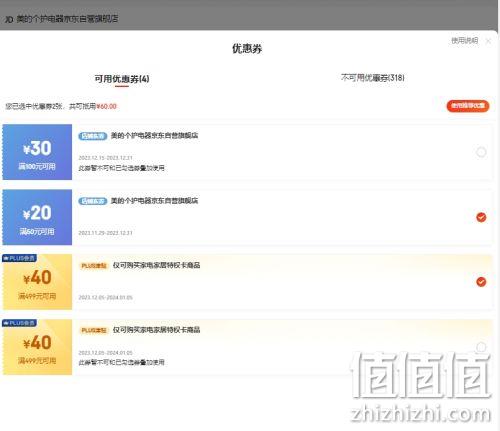Click the shop name text on the ¥30 coupon
This screenshot has width=500, height=431.
(x=154, y=135)
